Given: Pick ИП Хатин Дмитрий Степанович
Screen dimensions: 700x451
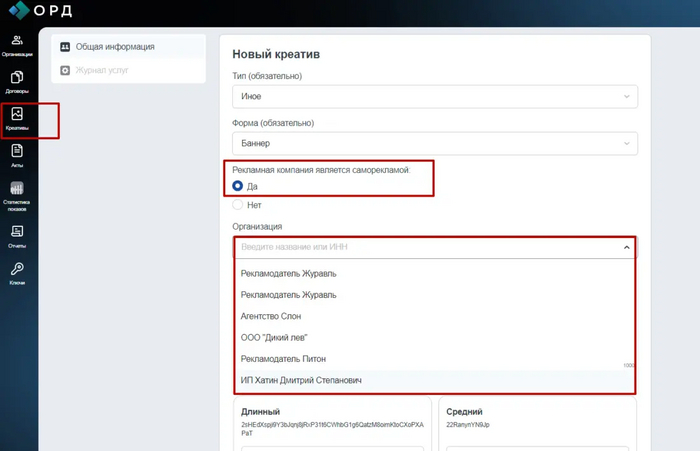Looking at the screenshot, I should point(301,380).
